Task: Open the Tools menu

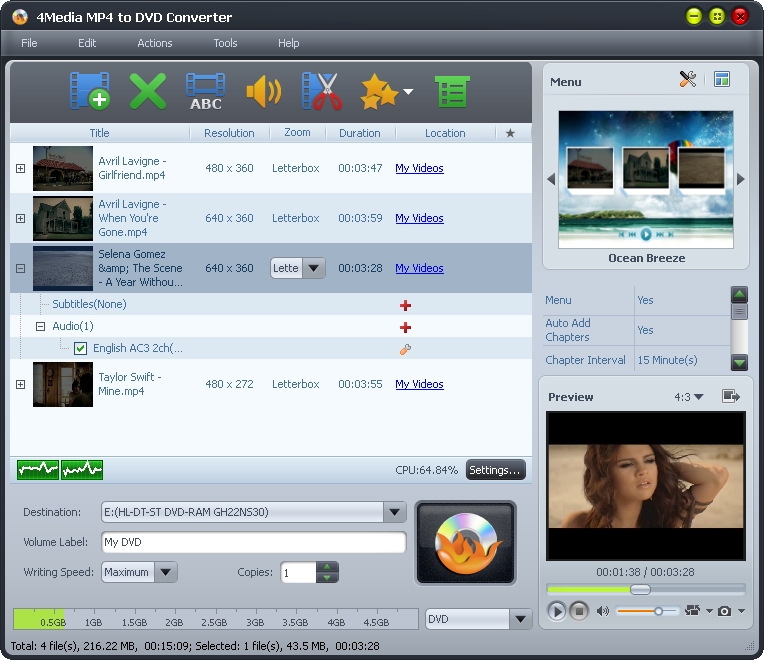Action: click(225, 43)
